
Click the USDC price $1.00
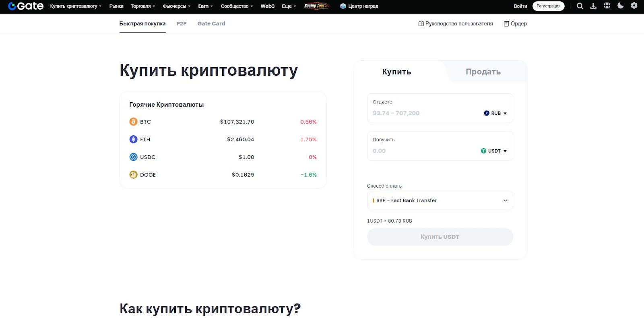(x=246, y=157)
